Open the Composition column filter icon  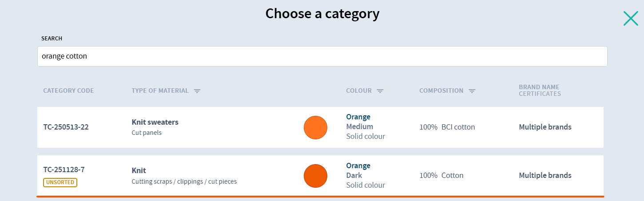(x=472, y=91)
